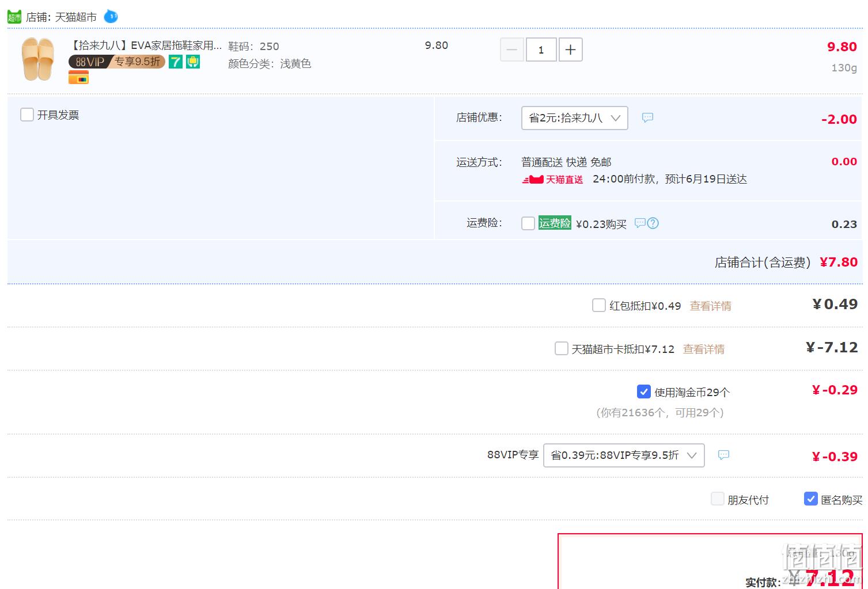Screen dimensions: 868x589
Task: Open the 店铺优惠 discount dropdown
Action: click(574, 118)
